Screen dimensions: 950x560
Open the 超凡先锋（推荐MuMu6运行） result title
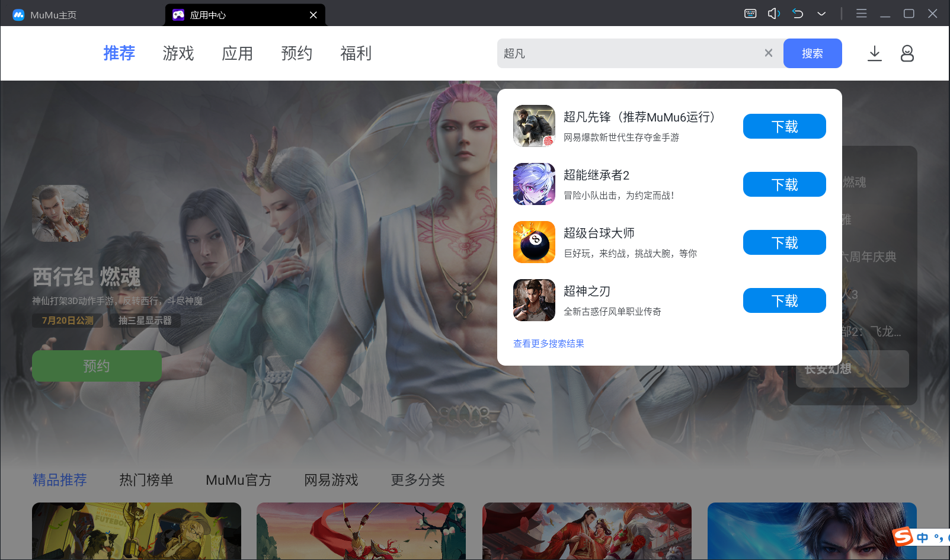pos(639,117)
